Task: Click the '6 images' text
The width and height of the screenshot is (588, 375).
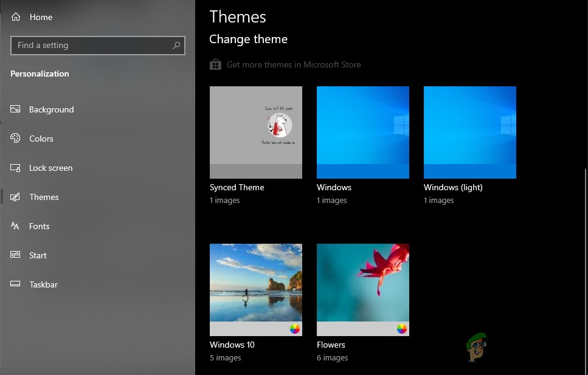Action: click(332, 358)
